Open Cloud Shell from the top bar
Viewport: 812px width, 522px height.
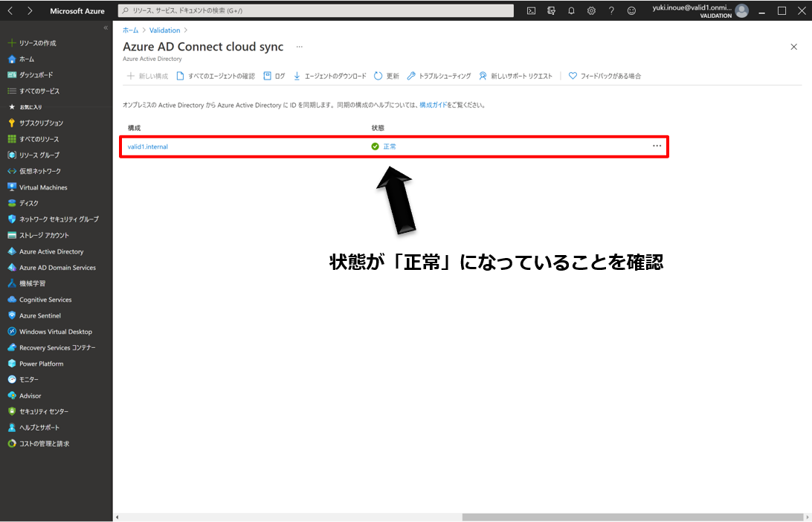(x=531, y=10)
